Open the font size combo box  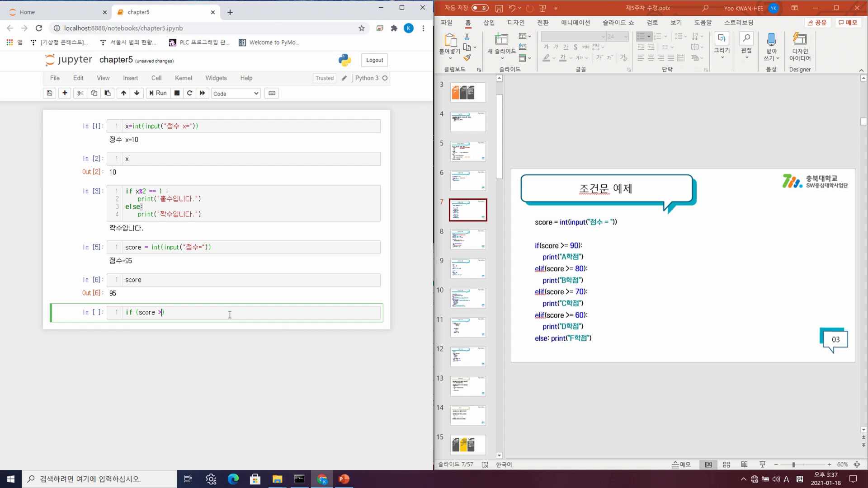(x=617, y=36)
